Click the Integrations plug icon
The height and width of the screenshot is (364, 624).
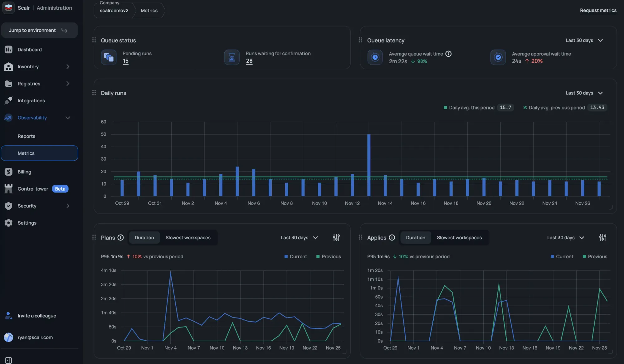8,101
